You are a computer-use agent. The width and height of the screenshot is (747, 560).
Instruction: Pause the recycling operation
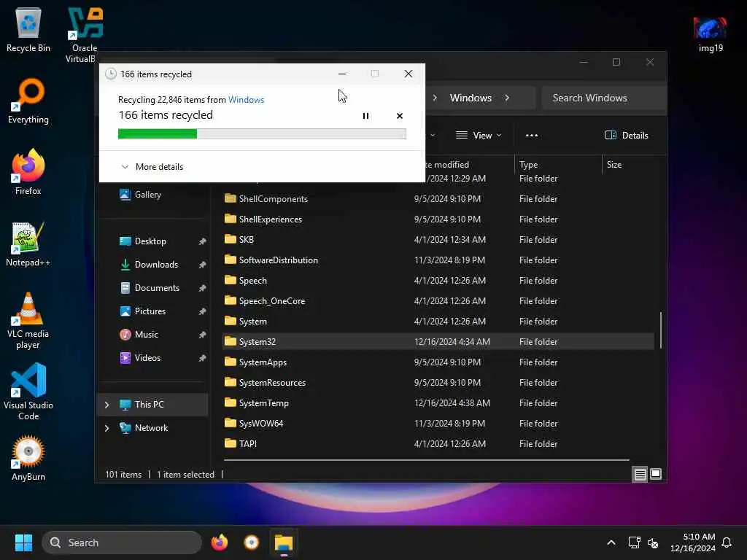365,116
